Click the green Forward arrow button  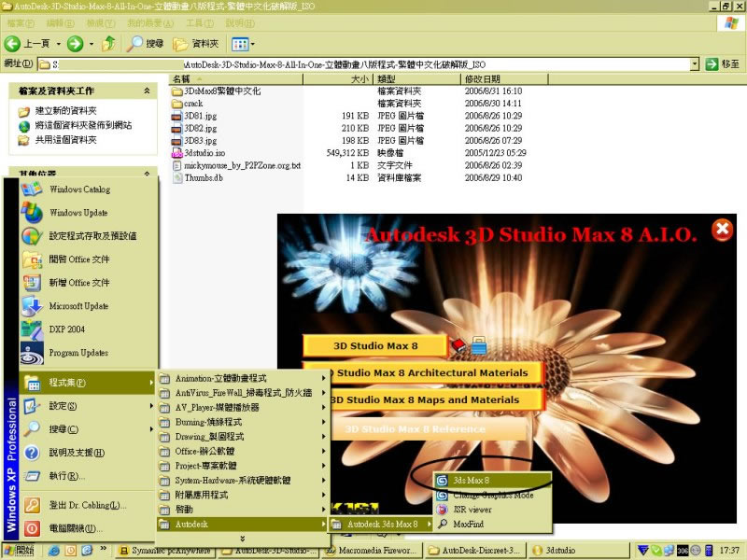pyautogui.click(x=75, y=44)
